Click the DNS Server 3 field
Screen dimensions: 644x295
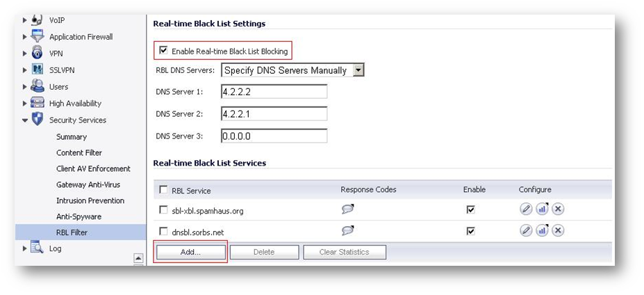[274, 136]
